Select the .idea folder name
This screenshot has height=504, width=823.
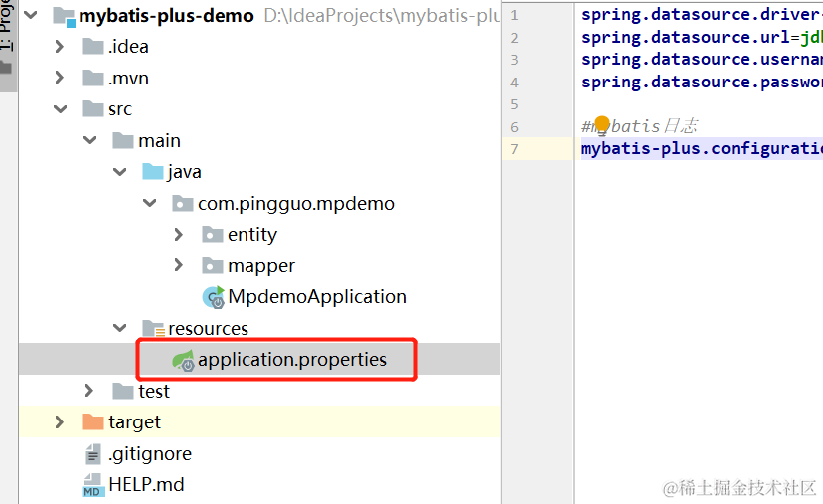(x=128, y=47)
